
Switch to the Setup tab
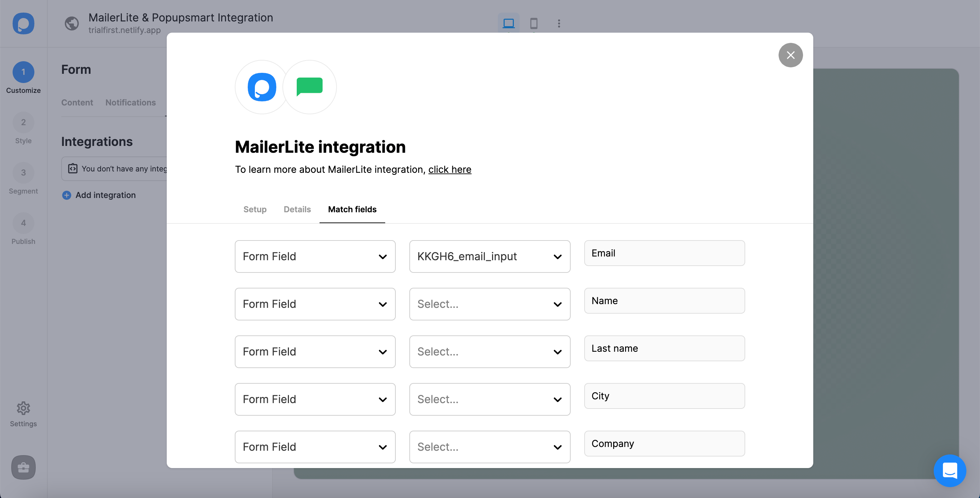point(255,208)
